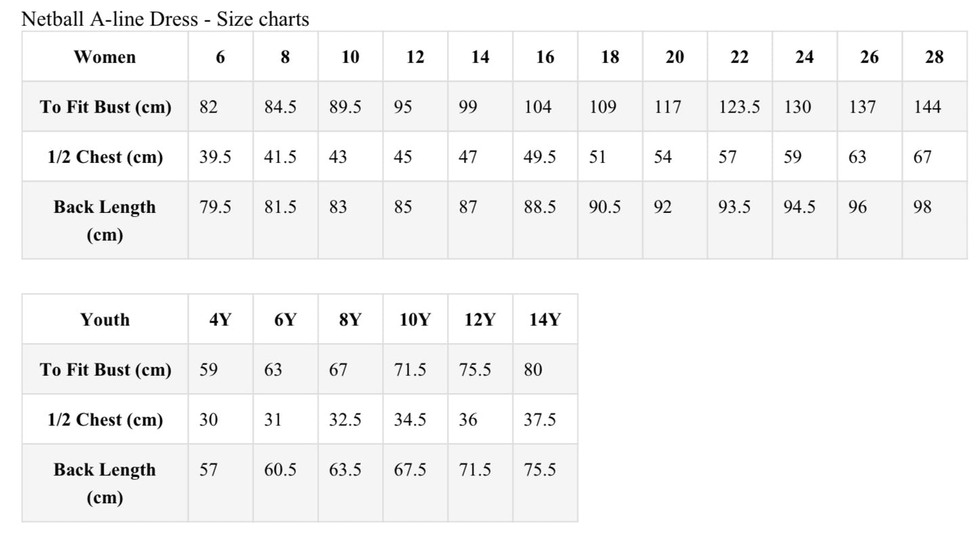The height and width of the screenshot is (535, 980).
Task: Click back length 67.5 for 10Y
Action: click(410, 470)
